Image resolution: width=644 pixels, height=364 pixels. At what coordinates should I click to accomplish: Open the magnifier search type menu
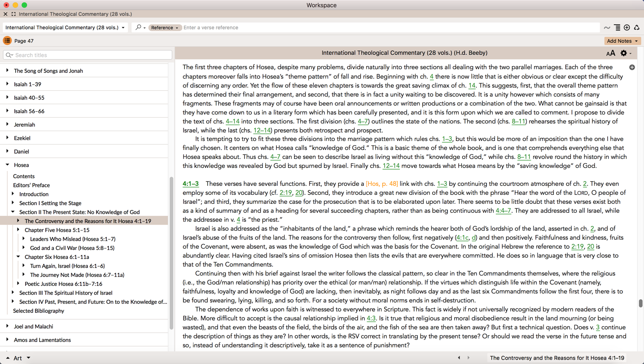[x=140, y=28]
